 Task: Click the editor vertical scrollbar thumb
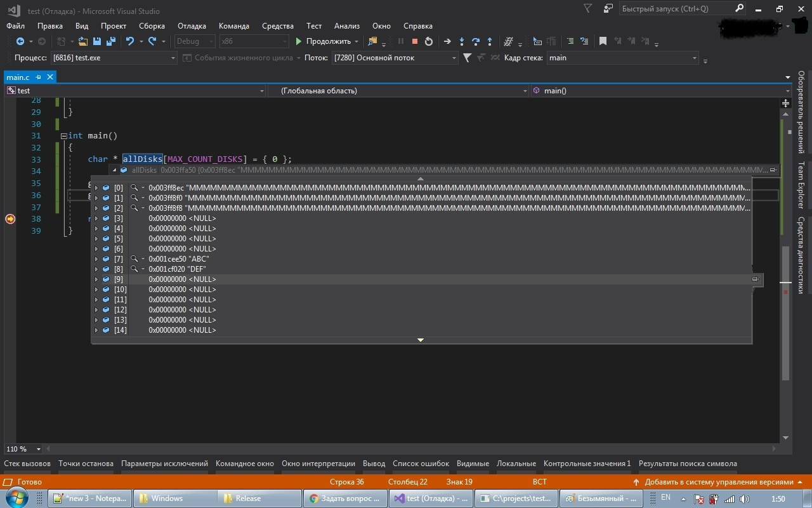(x=785, y=313)
